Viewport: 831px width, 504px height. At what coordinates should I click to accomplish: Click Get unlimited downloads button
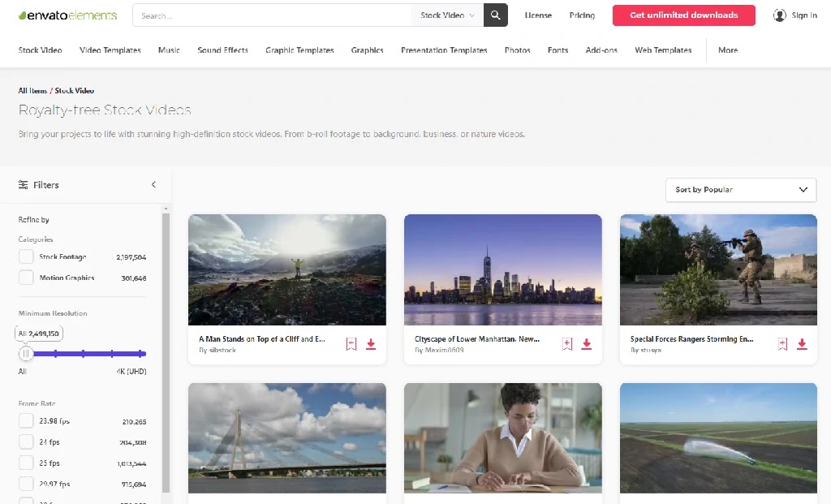pyautogui.click(x=683, y=15)
